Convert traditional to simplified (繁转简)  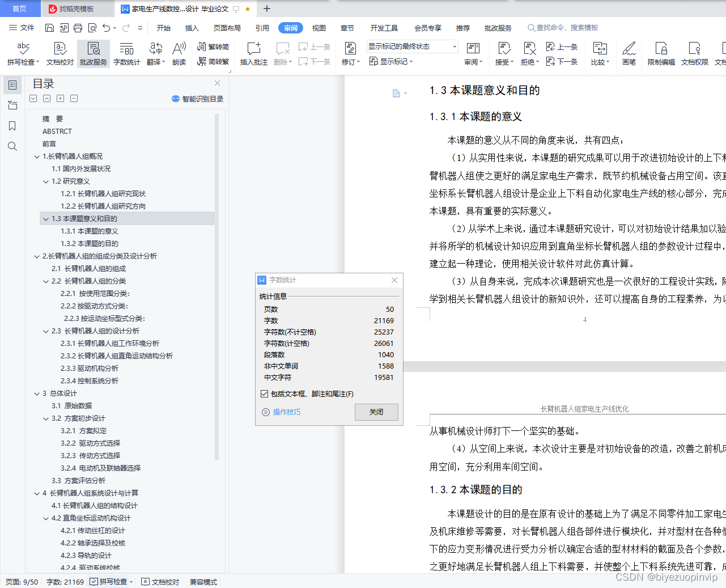tap(214, 47)
